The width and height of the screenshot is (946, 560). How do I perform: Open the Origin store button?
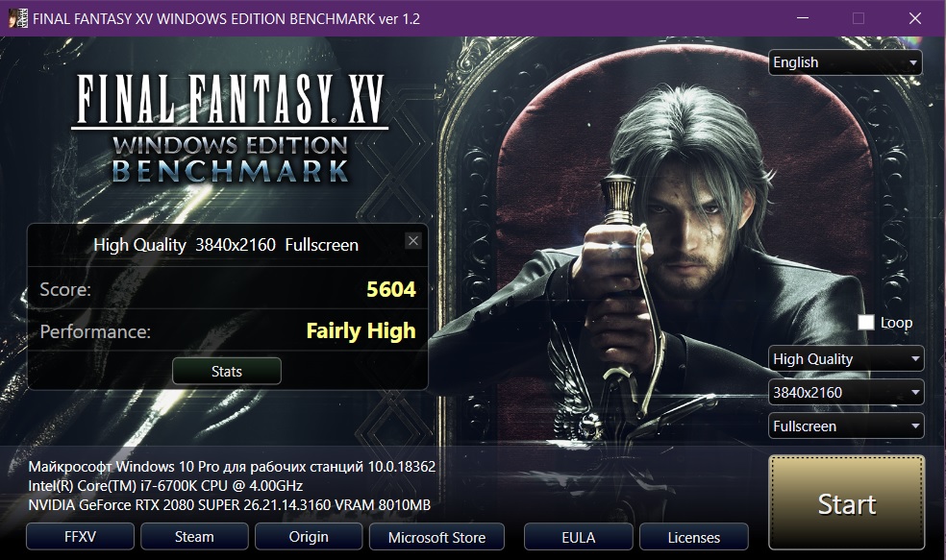tap(309, 537)
